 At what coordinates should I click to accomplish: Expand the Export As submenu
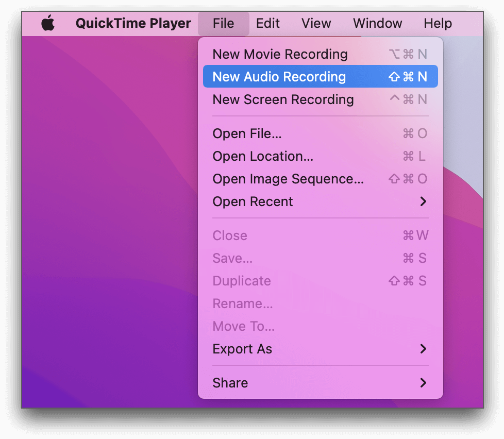pyautogui.click(x=321, y=349)
